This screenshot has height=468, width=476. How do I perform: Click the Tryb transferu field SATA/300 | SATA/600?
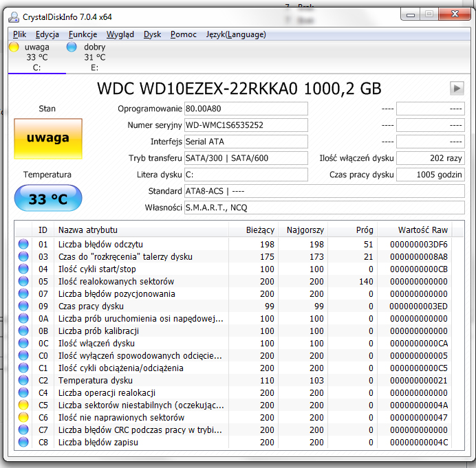pyautogui.click(x=246, y=158)
